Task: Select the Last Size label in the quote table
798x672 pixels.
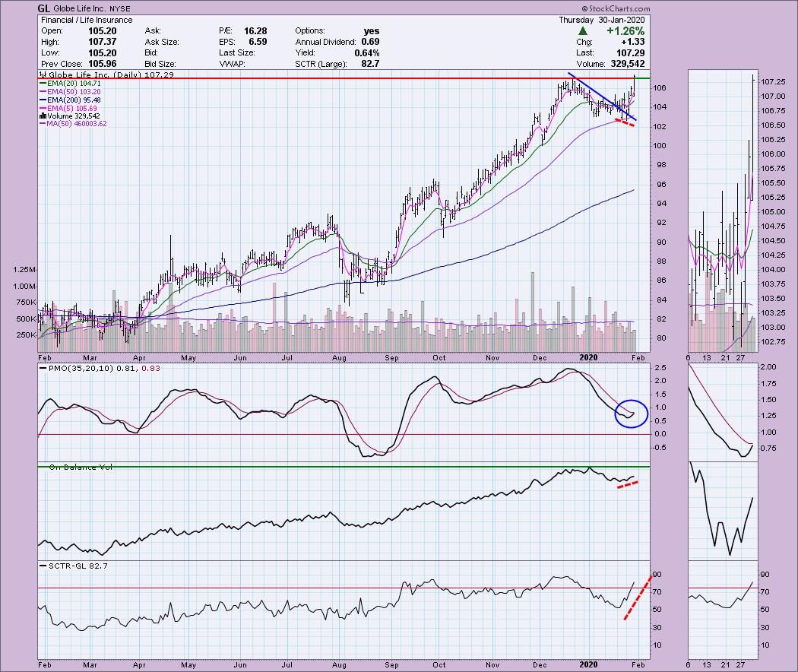Action: pyautogui.click(x=236, y=53)
